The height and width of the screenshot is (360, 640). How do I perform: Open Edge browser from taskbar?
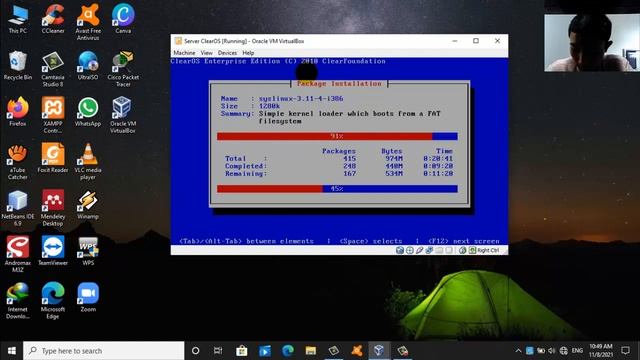tap(288, 351)
